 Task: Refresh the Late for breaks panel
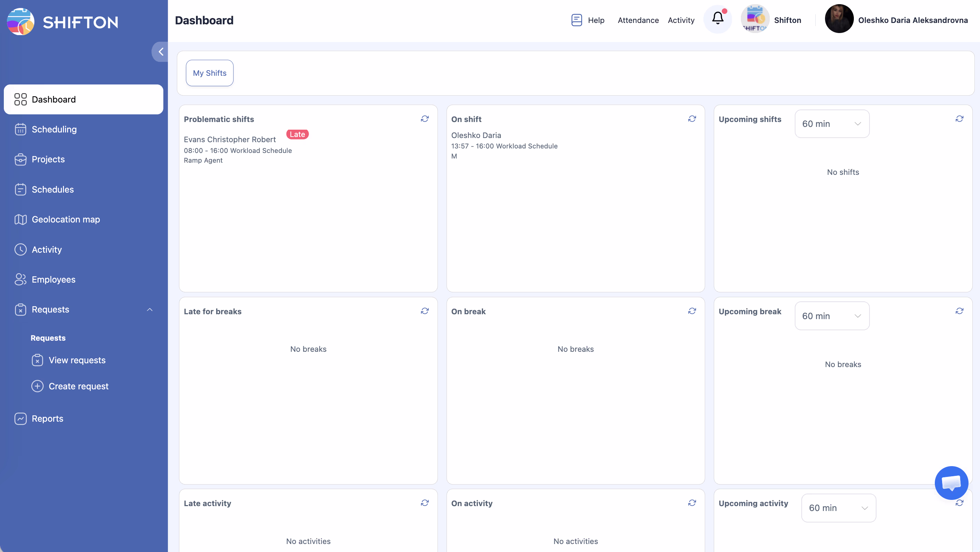[425, 311]
